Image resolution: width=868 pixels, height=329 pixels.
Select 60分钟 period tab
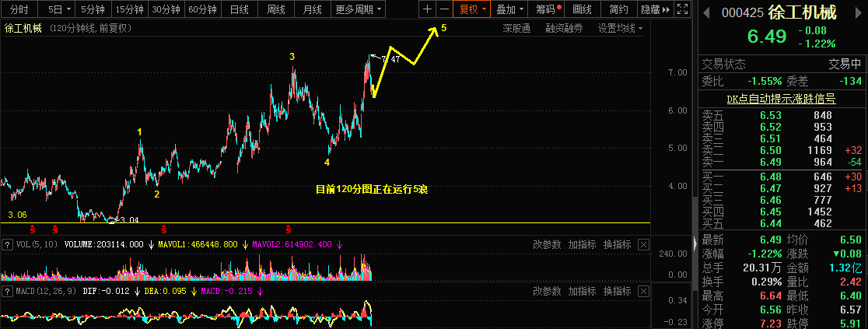coord(202,9)
